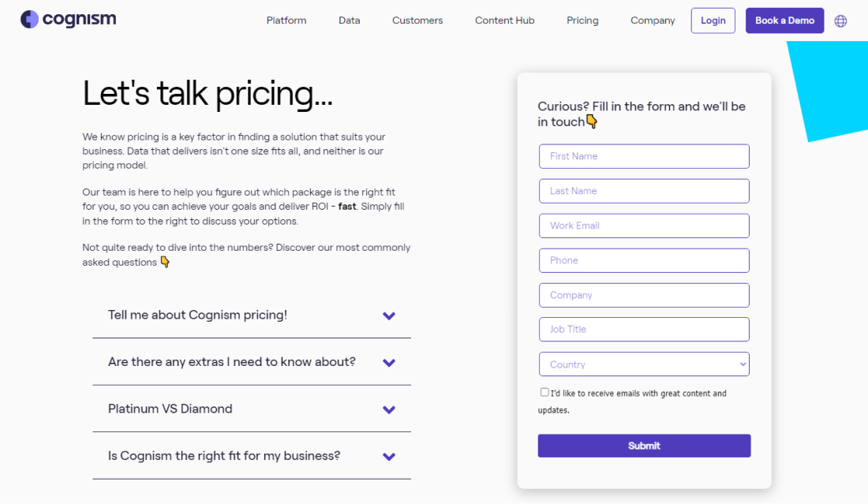The image size is (868, 504).
Task: Expand 'Is Cognism the right fit for my business?'
Action: click(388, 457)
